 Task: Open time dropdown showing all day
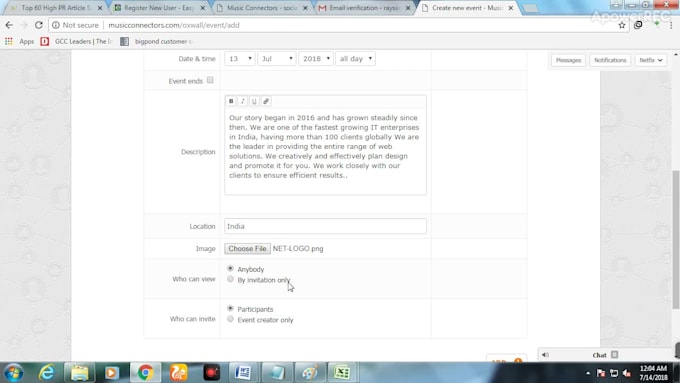[x=356, y=59]
